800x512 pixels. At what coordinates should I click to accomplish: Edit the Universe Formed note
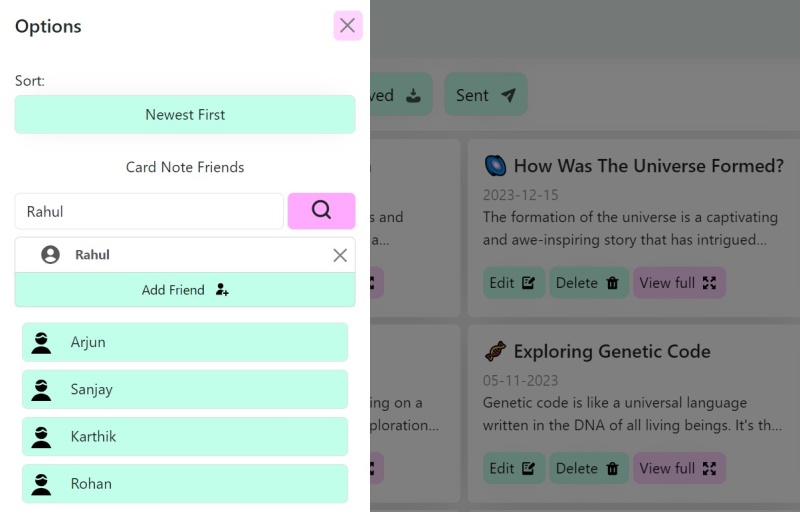[514, 283]
